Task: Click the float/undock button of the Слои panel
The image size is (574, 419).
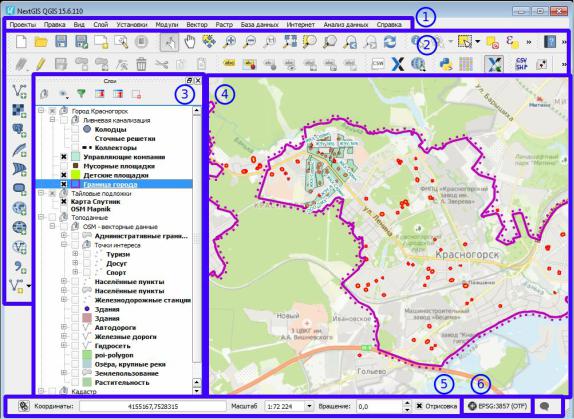Action: pos(189,80)
